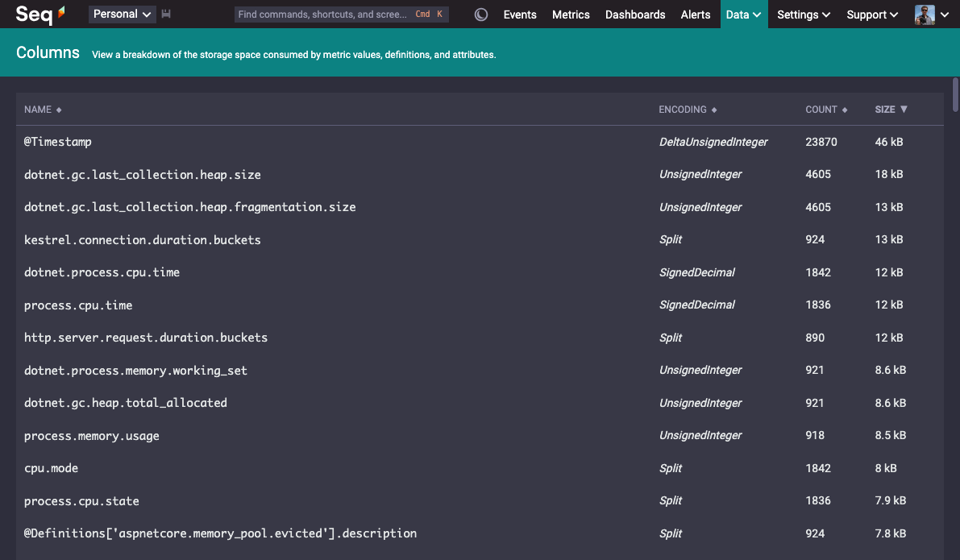Open the Alerts page

[695, 14]
